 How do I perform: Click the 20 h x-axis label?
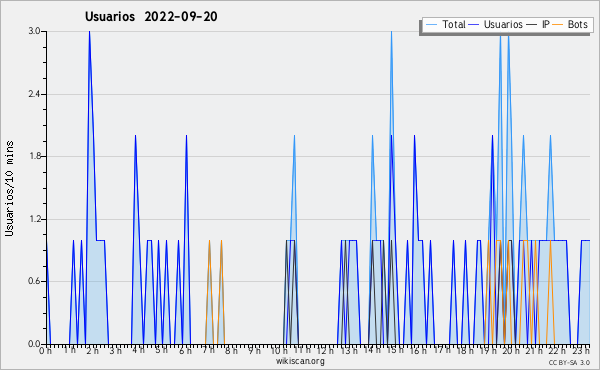click(x=511, y=351)
